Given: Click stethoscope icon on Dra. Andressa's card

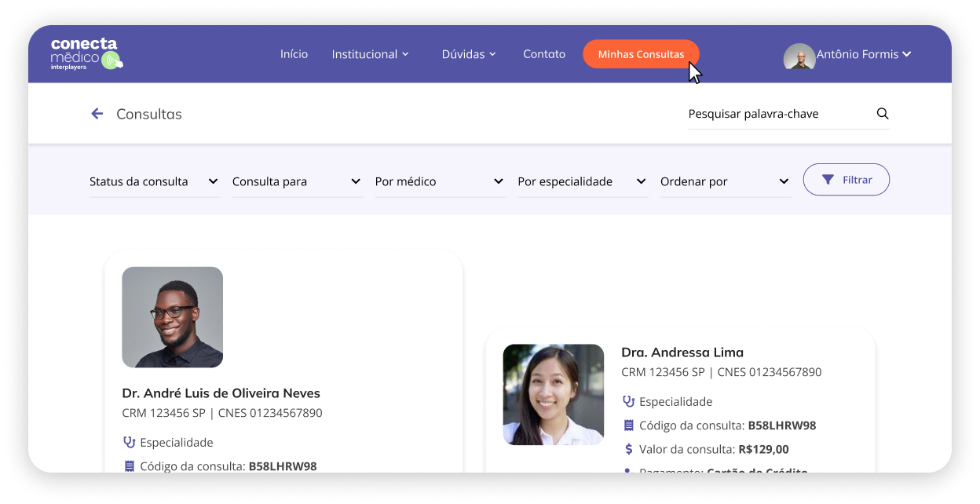Looking at the screenshot, I should point(628,401).
